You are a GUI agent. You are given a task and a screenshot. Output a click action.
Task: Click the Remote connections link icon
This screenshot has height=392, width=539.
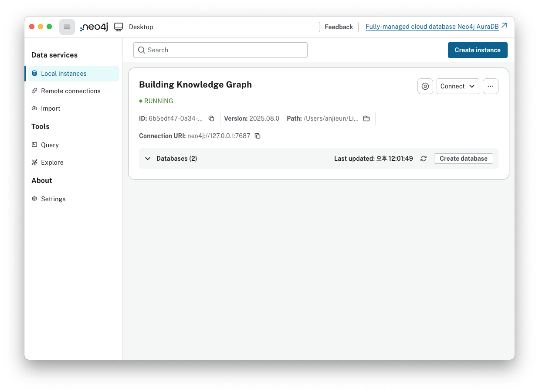coord(34,91)
